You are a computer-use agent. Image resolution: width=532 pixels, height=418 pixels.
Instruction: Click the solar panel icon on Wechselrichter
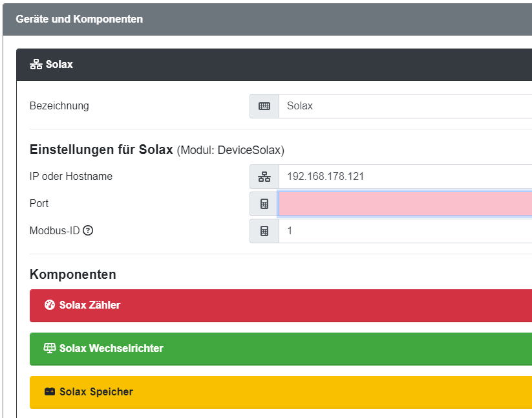[50, 348]
